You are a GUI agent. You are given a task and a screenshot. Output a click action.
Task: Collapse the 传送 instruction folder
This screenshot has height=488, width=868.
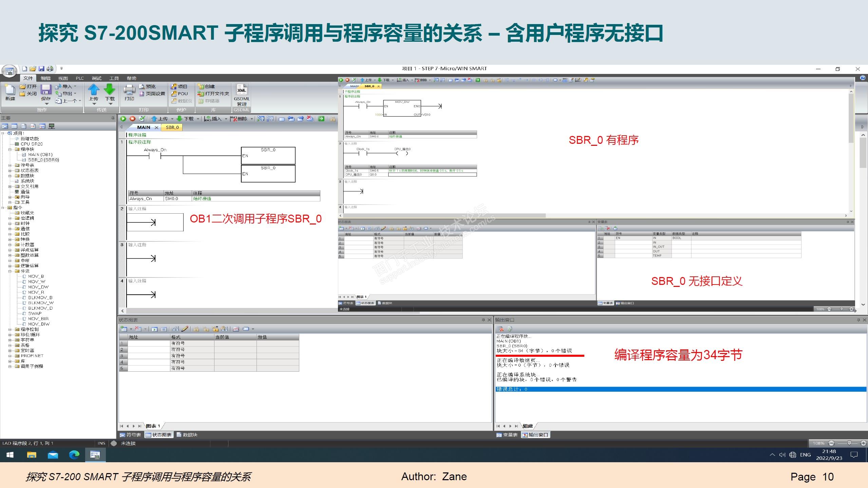(10, 271)
